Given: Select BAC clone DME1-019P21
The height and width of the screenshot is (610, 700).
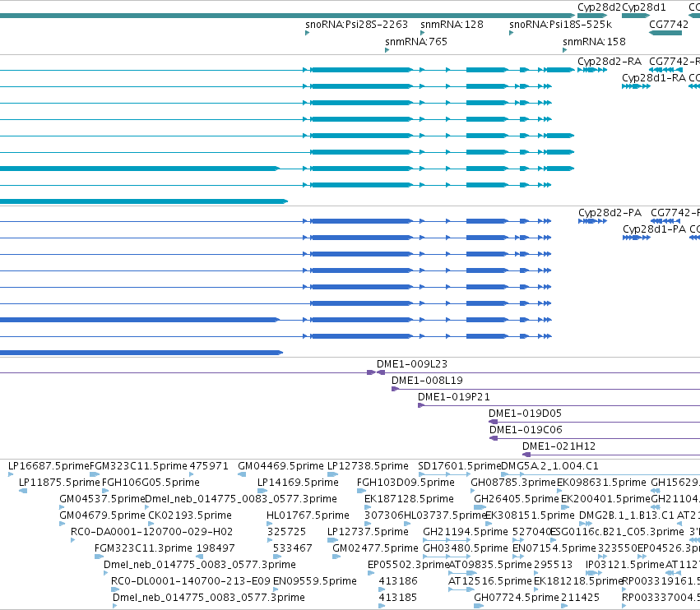Looking at the screenshot, I should click(x=453, y=397).
